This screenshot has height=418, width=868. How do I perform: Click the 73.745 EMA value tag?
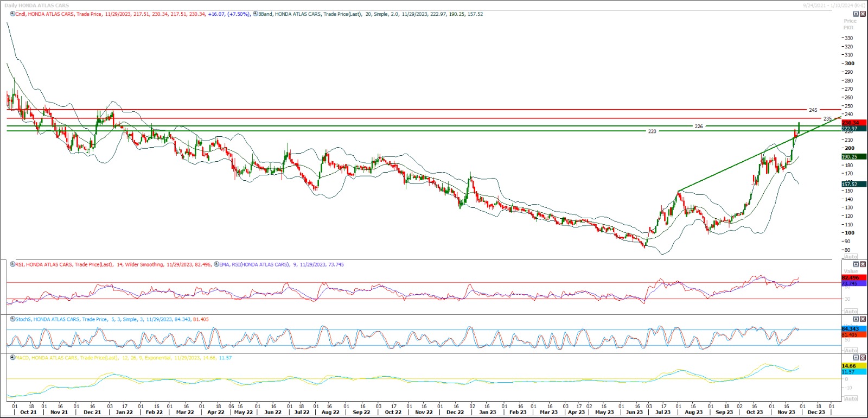click(x=853, y=283)
